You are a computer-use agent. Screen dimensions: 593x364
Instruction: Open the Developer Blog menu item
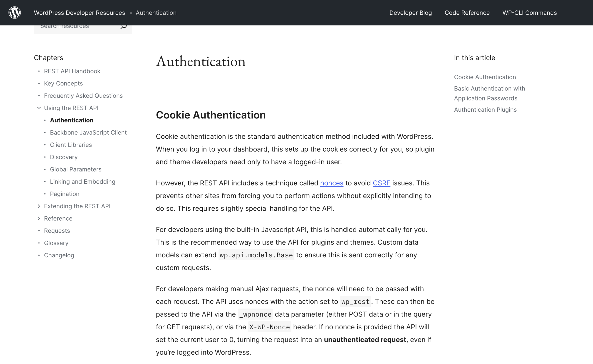[411, 13]
